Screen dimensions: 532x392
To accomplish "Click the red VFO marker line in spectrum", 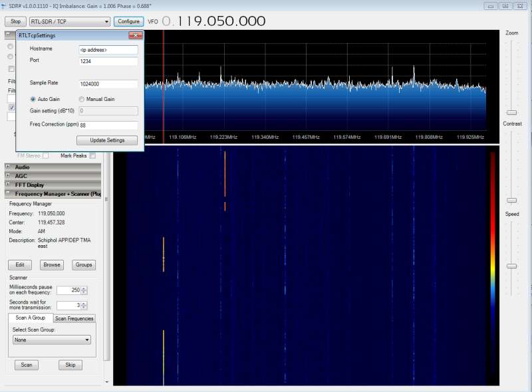I will tap(163, 86).
